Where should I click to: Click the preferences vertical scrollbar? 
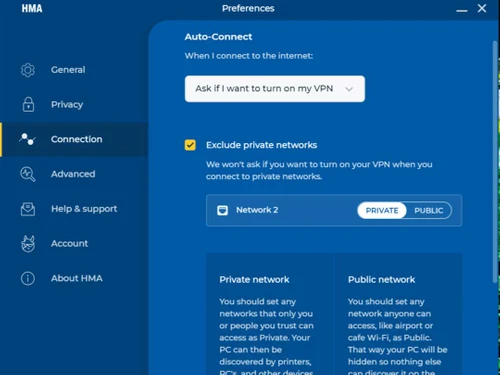[x=495, y=162]
